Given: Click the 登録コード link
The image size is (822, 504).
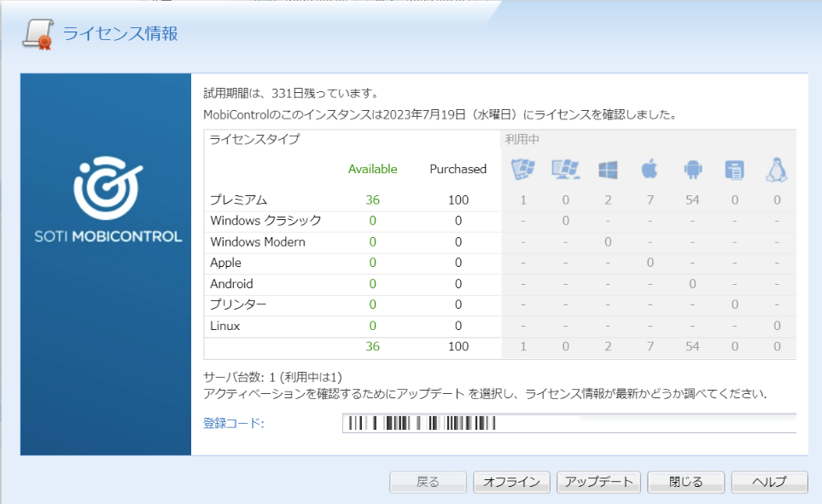Looking at the screenshot, I should [234, 423].
